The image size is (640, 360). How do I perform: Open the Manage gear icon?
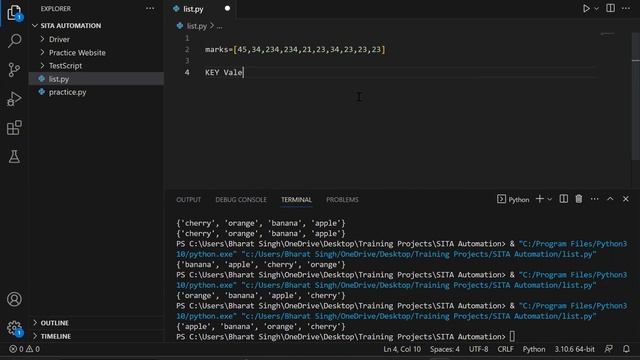click(x=14, y=328)
